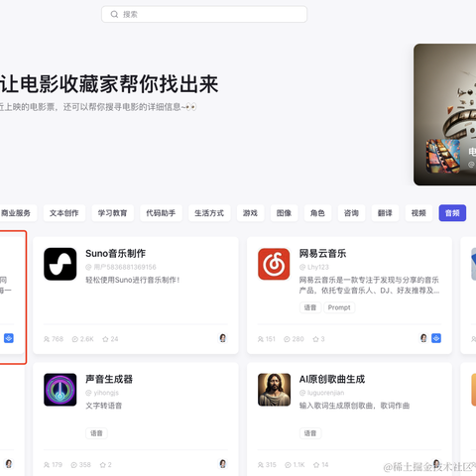Click the chat count icon showing 2.6K
Screen dimensions: 476x476
75,339
